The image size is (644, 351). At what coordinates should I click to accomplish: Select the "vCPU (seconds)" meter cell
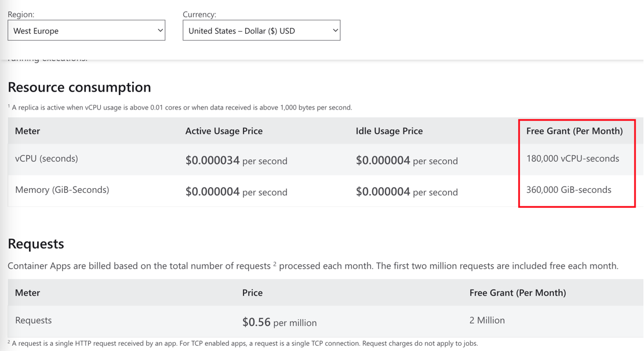(x=46, y=159)
